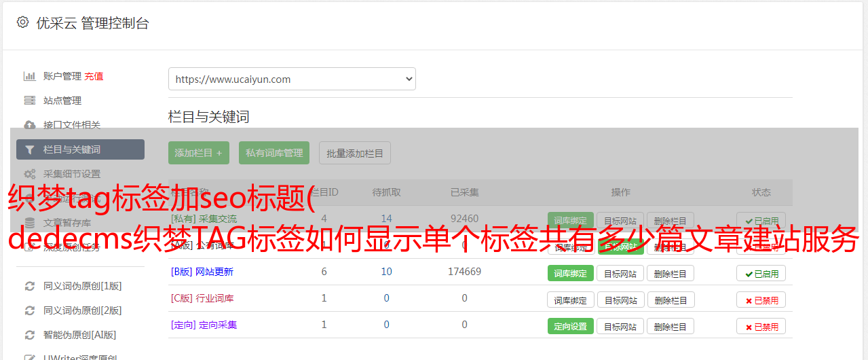Image resolution: width=868 pixels, height=360 pixels.
Task: Select the 栏目与关键词 sidebar item
Action: [x=80, y=149]
